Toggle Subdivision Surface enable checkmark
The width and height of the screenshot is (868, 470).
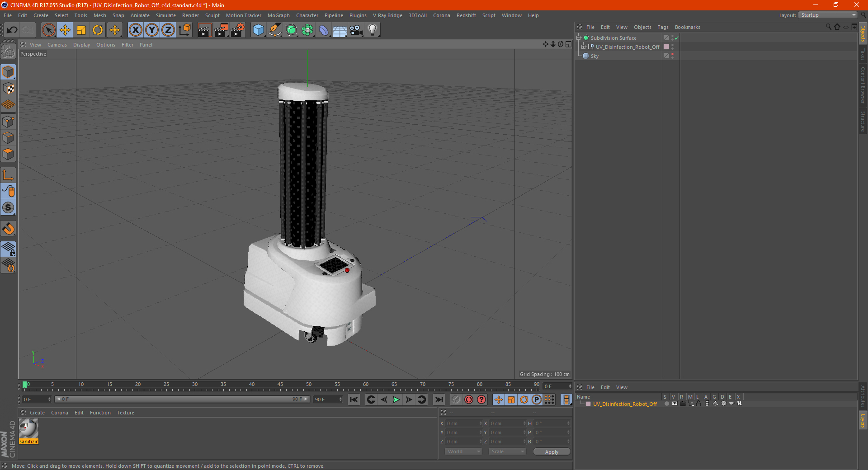pos(677,38)
